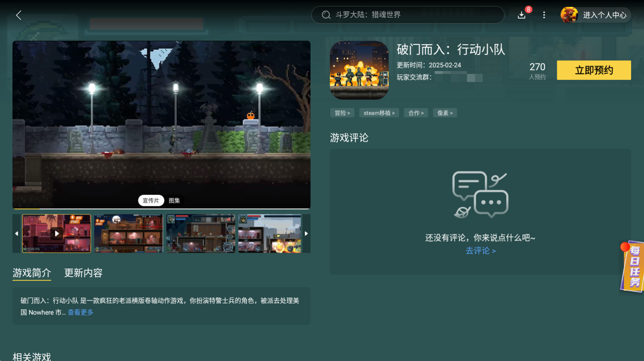644x361 pixels.
Task: Click the 更新时间 2025-02-24 text
Action: click(x=429, y=65)
